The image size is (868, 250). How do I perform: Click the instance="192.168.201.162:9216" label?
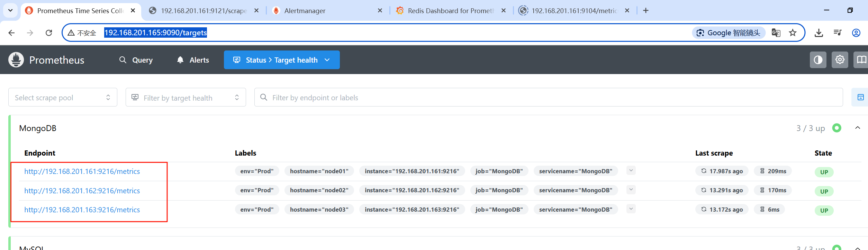click(412, 190)
